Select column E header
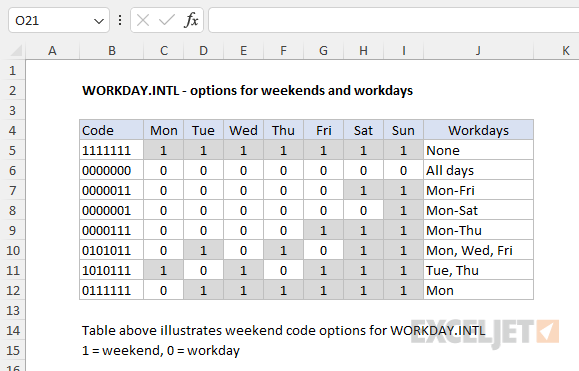 (x=243, y=51)
